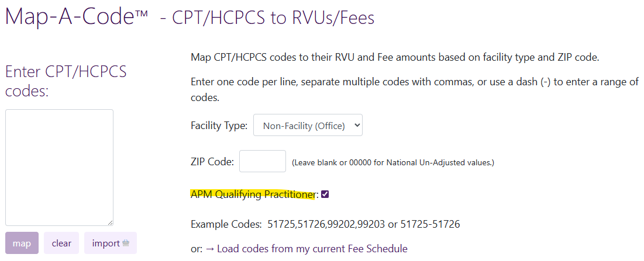Click the basket icon on the import button
Screen dimensions: 644x261
(x=126, y=243)
